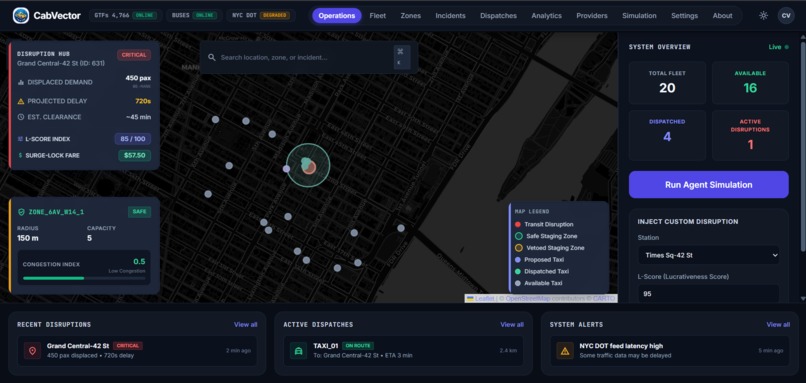Viewport: 806px width, 383px height.
Task: Click the CRITICAL badge in Disruption Hub card
Action: (134, 55)
